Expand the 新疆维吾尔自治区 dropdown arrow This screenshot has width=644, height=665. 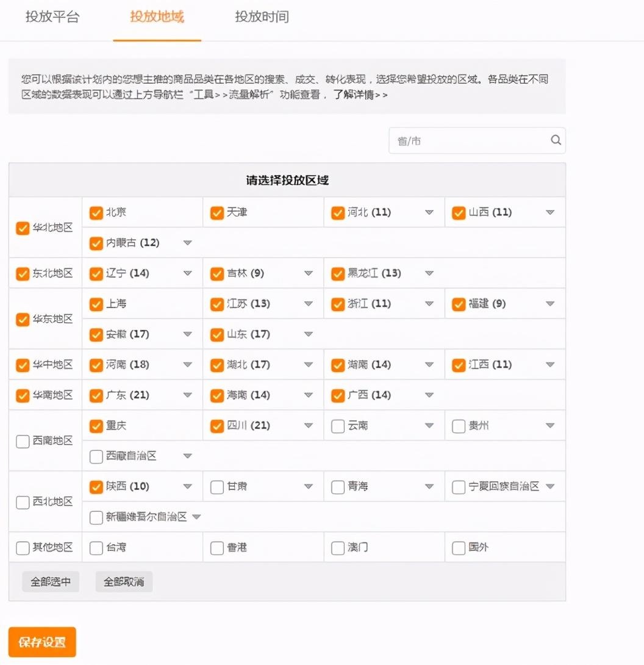tap(196, 517)
